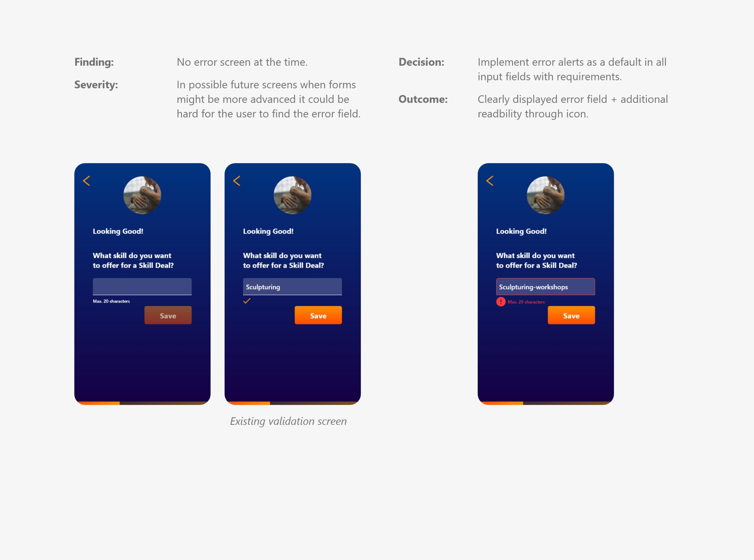This screenshot has width=754, height=560.
Task: Click Save below the Sculpturing field
Action: coord(318,315)
